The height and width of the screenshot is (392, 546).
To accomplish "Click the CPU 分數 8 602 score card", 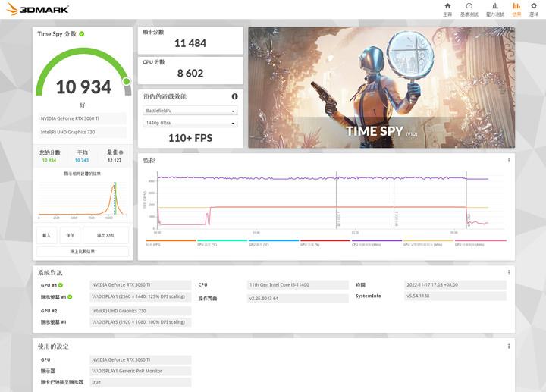I will [x=190, y=71].
